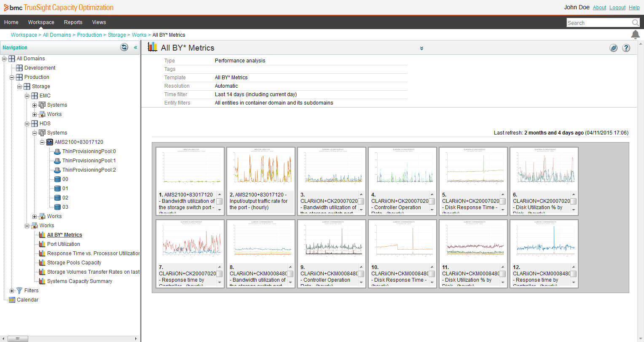Open the Views menu
The image size is (644, 342).
tap(99, 22)
